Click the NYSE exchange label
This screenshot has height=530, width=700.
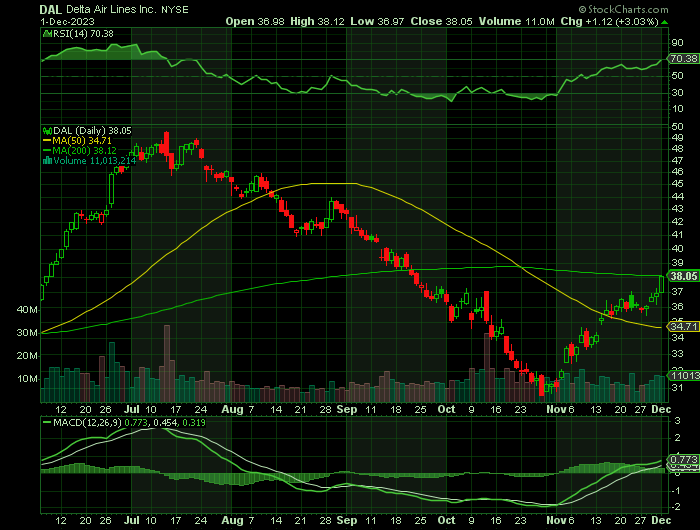click(175, 10)
